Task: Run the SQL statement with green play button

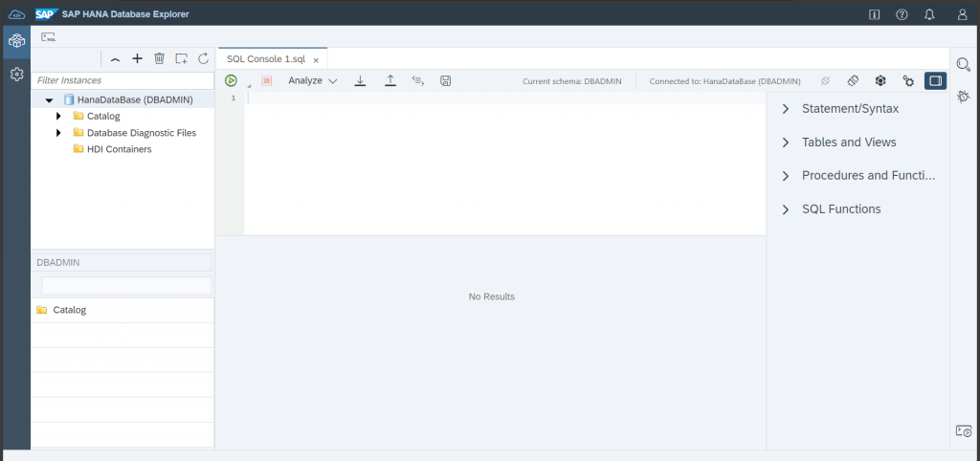Action: pos(231,80)
